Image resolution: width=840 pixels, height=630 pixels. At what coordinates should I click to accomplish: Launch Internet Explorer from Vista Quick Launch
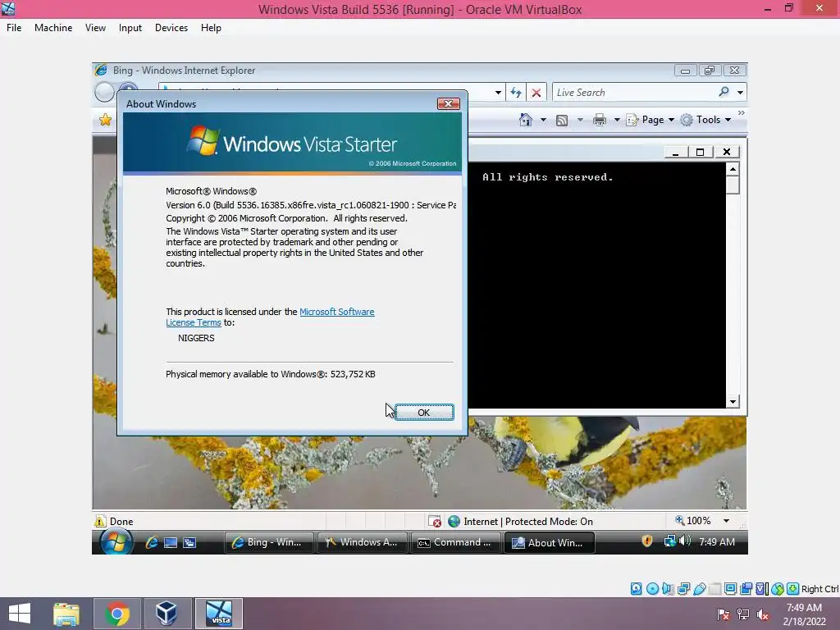[x=152, y=542]
